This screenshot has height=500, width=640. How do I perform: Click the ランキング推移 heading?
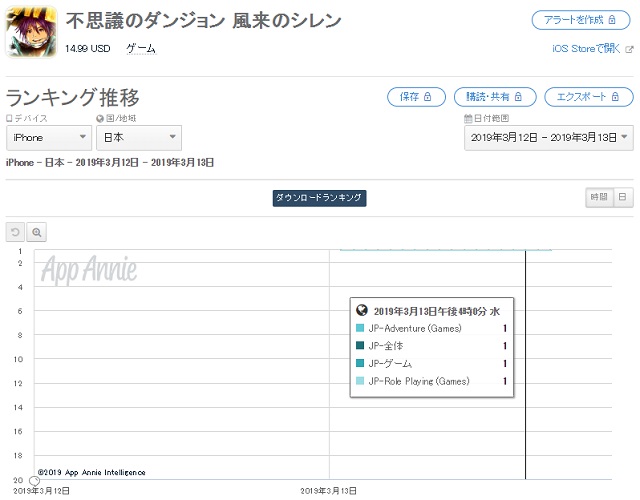pos(73,98)
